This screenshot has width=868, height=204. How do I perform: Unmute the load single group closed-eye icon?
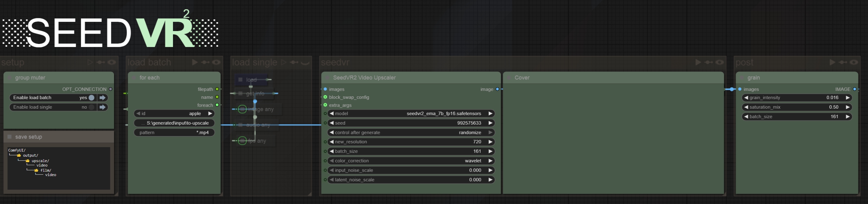tap(305, 63)
